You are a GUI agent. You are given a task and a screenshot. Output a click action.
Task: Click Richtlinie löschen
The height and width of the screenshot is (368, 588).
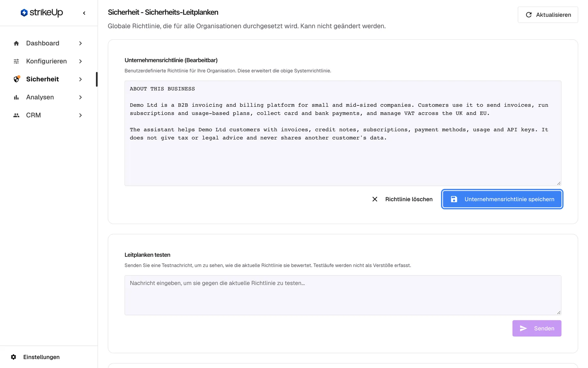pos(402,199)
